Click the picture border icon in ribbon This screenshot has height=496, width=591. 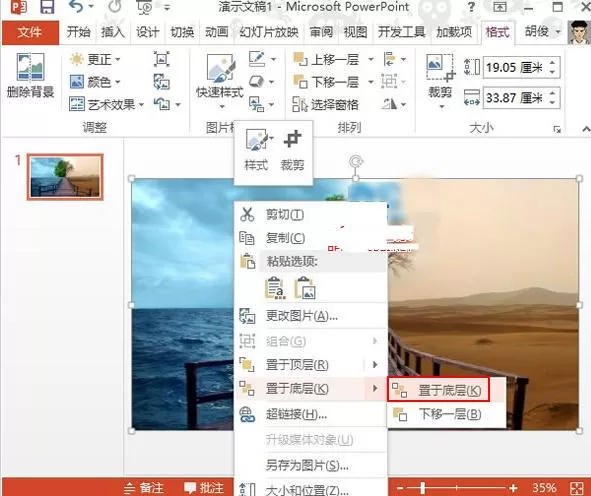point(257,59)
